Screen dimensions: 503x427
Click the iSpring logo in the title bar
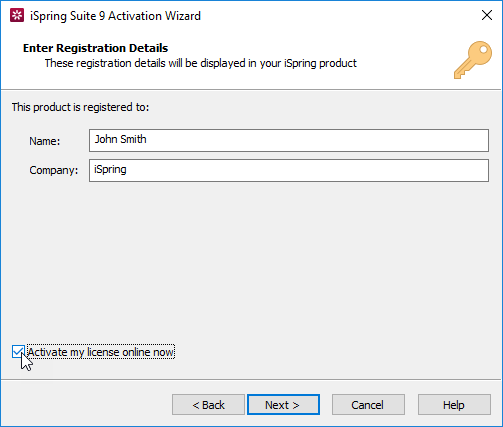point(17,16)
